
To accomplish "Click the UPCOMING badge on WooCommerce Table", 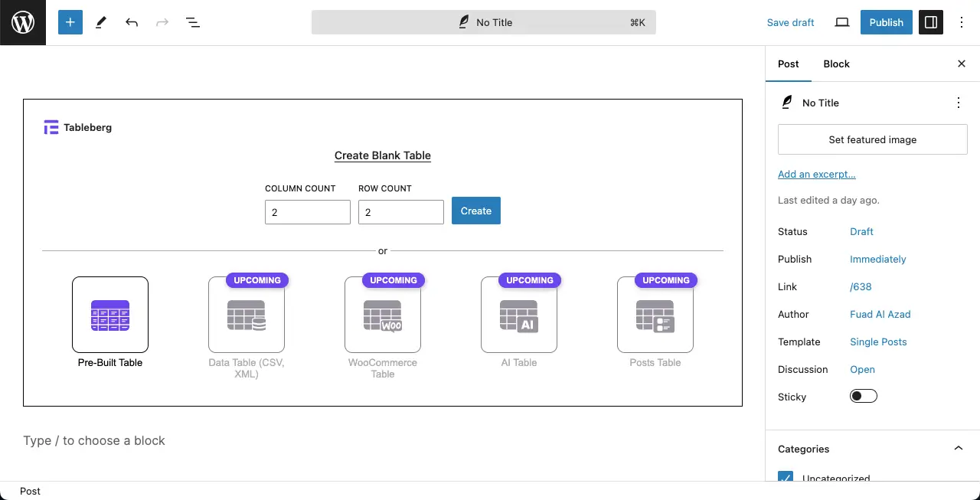I will click(394, 280).
